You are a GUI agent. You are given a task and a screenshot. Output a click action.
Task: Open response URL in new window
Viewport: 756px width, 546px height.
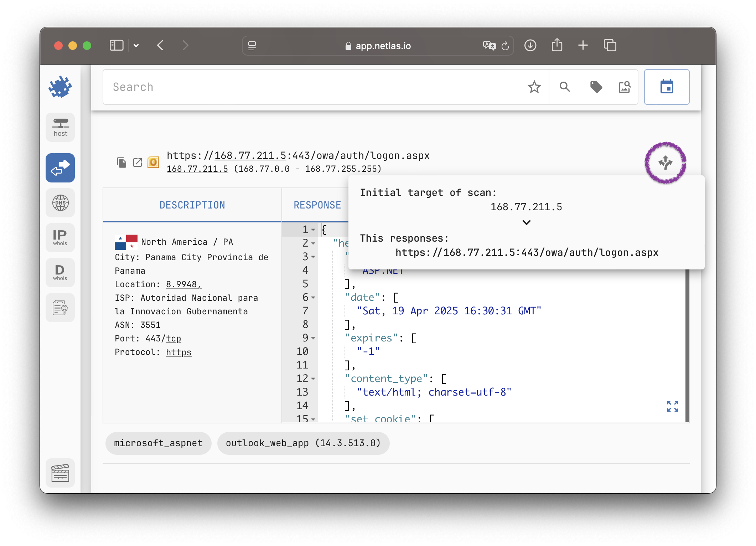[x=138, y=163]
